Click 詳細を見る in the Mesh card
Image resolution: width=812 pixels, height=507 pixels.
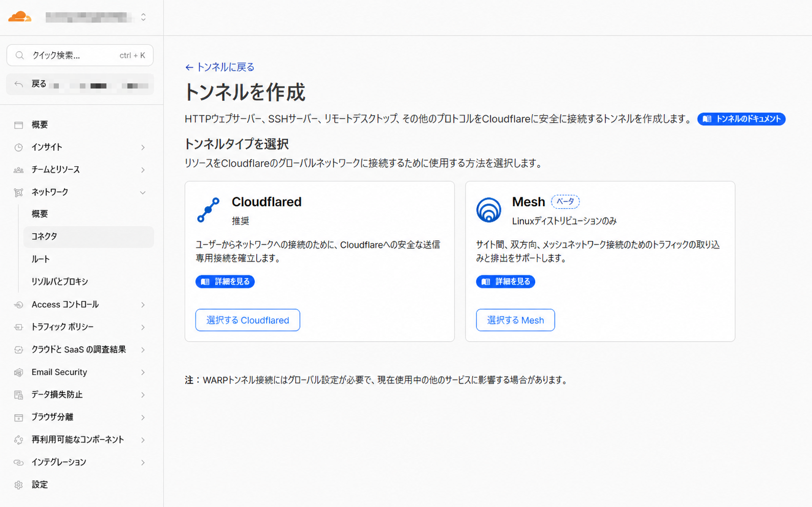tap(506, 282)
